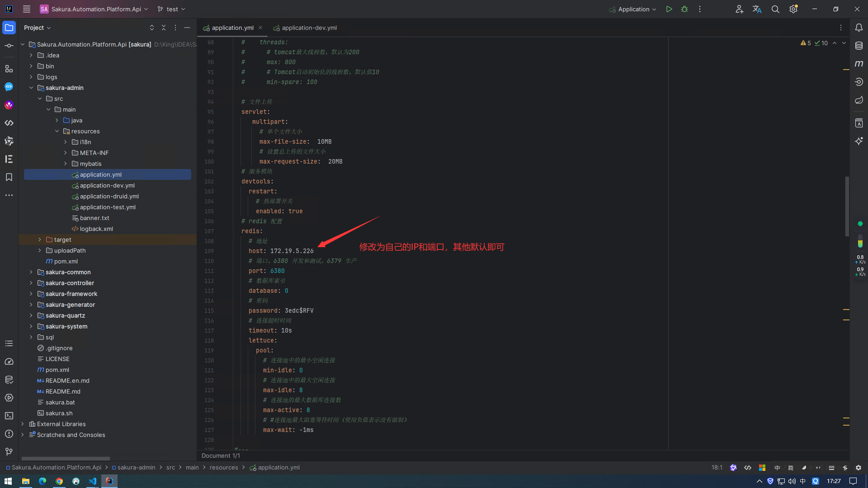Open editor tabs options menu
Screen dimensions: 868x488
coord(841,28)
